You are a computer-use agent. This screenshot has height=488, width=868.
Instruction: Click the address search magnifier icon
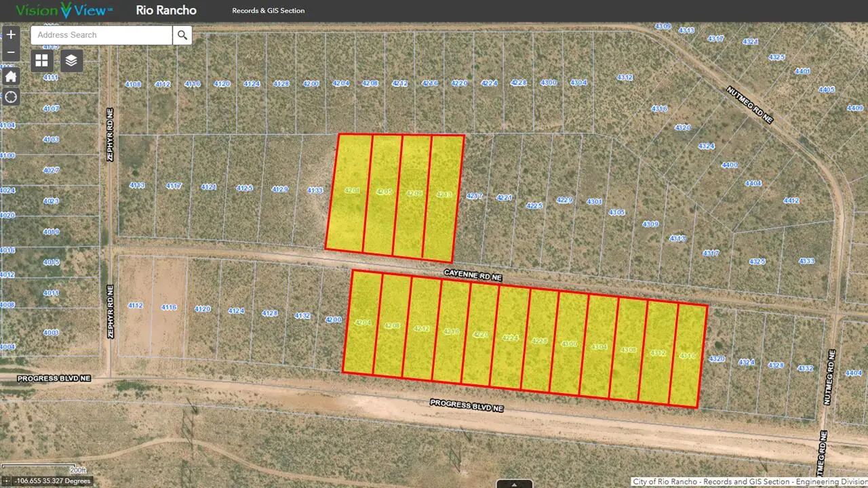tap(182, 35)
